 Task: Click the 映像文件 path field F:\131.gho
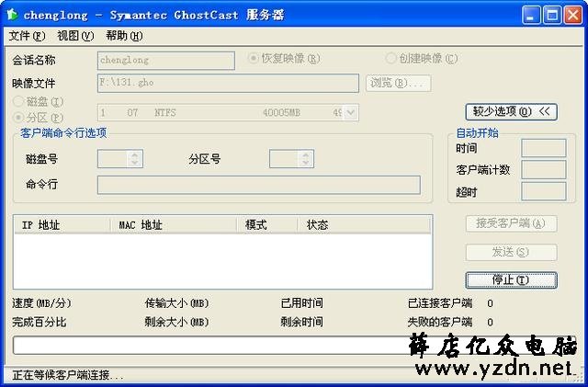click(x=228, y=83)
